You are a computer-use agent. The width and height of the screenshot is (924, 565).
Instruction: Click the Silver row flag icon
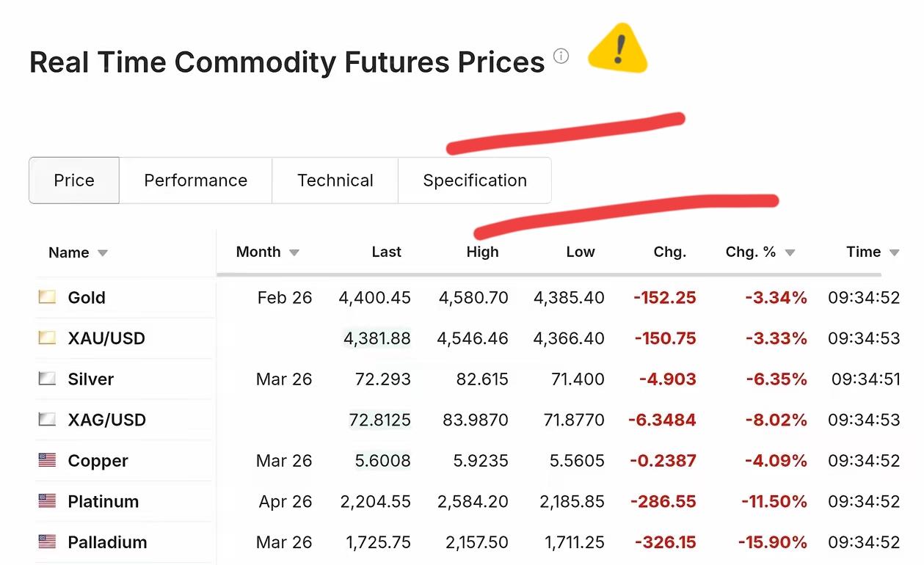point(47,379)
